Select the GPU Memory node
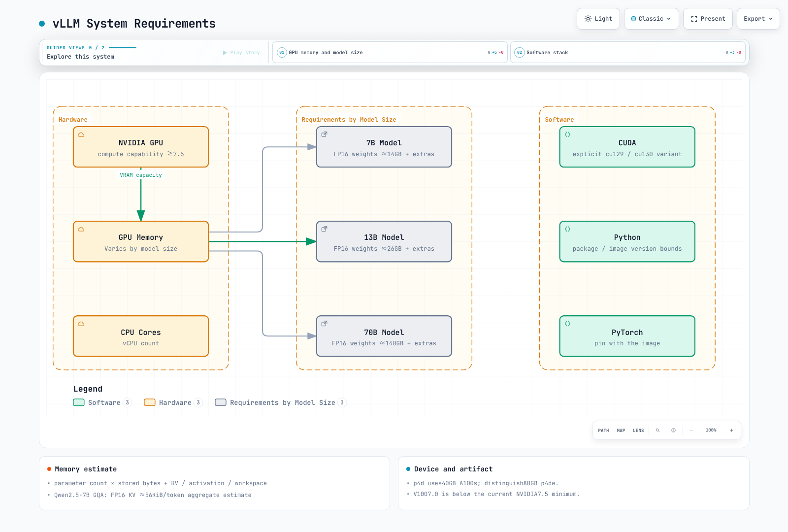 (x=141, y=241)
